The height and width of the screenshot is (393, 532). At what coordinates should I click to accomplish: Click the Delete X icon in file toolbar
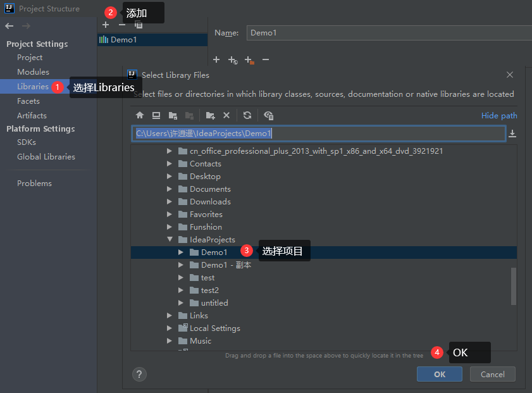click(226, 115)
